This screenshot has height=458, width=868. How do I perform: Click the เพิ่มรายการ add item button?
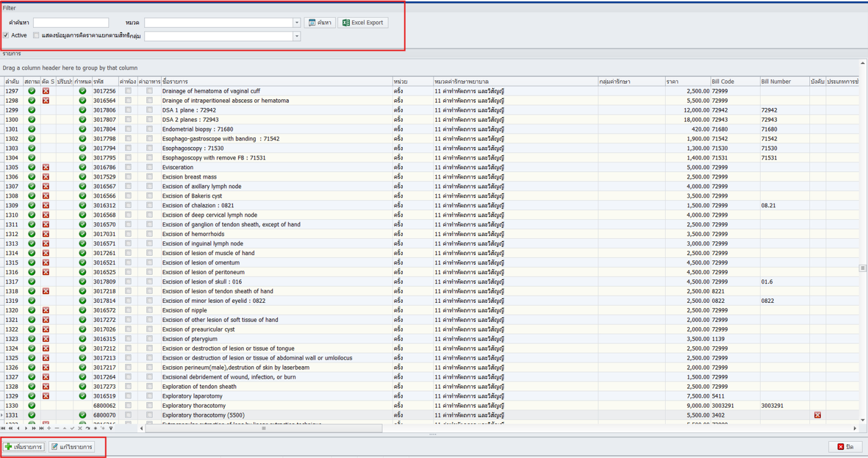coord(24,447)
